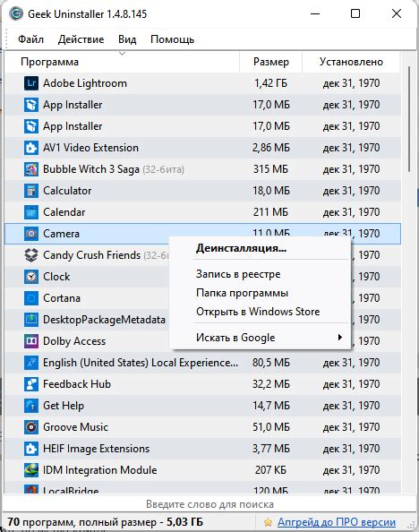
Task: Click the Geek Uninstaller logo in title bar
Action: tap(15, 14)
